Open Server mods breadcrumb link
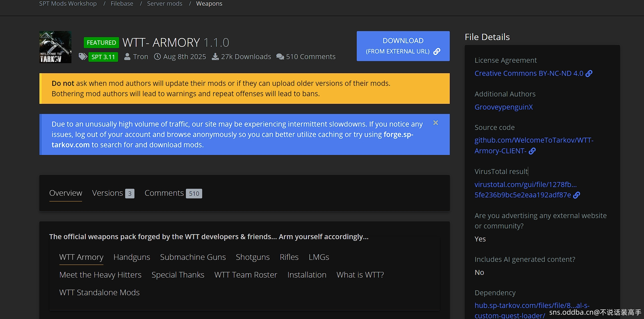The width and height of the screenshot is (644, 319). [165, 4]
